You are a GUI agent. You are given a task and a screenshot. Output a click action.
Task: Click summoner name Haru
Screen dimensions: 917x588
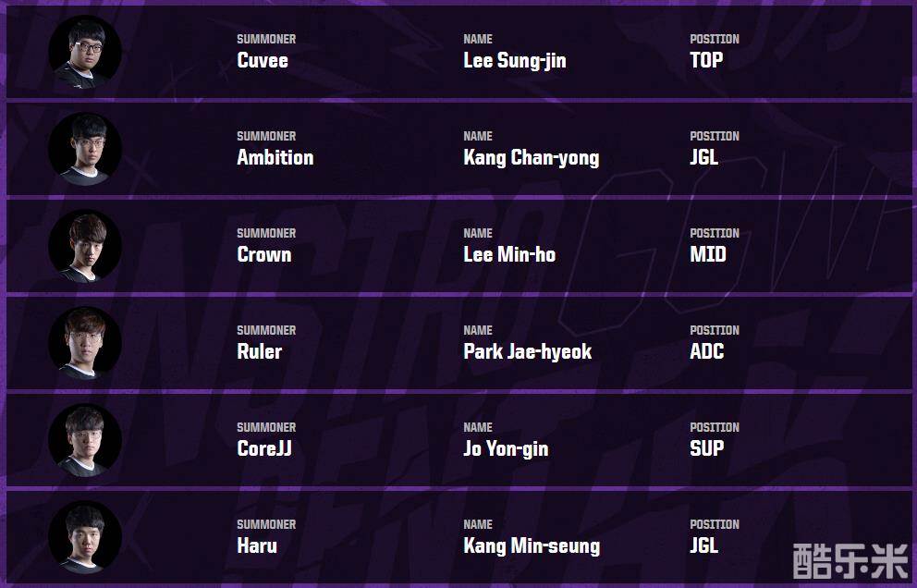[256, 546]
